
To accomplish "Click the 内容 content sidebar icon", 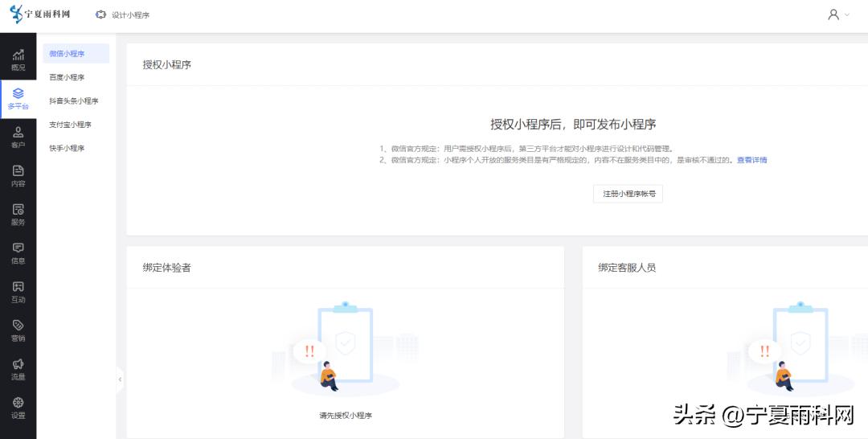I will coord(18,176).
